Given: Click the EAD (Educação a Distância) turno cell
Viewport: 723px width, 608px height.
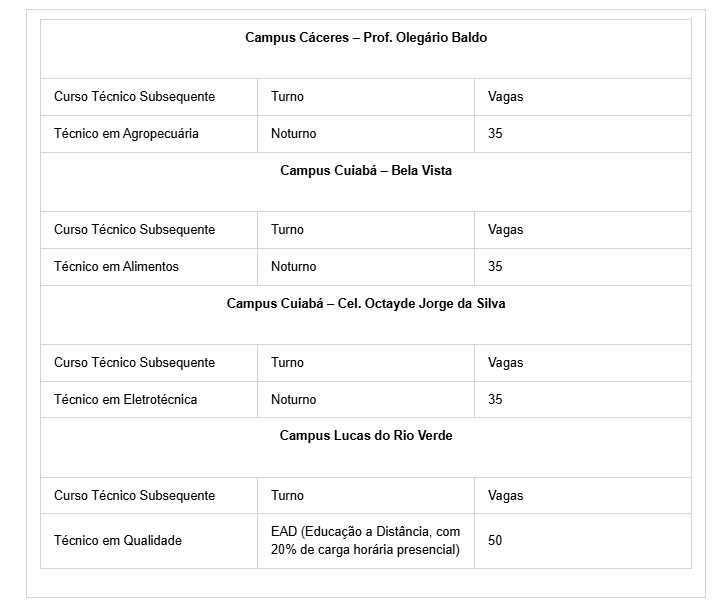Looking at the screenshot, I should point(365,541).
